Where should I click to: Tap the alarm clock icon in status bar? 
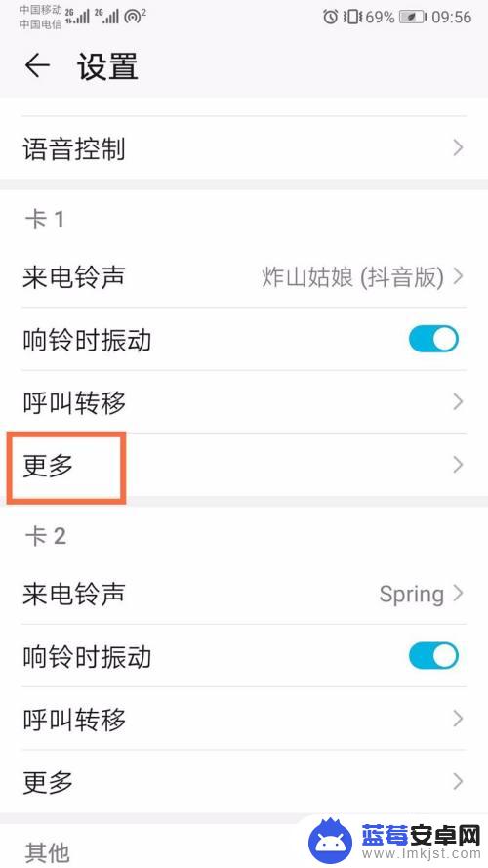pyautogui.click(x=330, y=18)
